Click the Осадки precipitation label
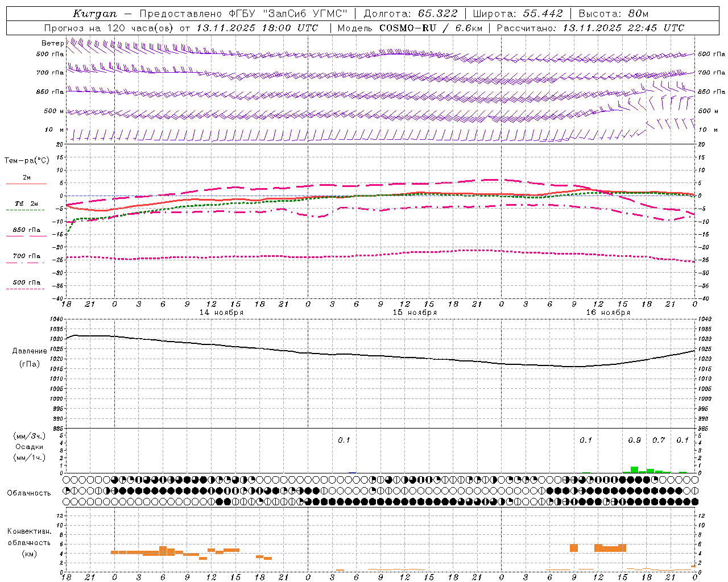Viewport: 728px width, 582px height. pyautogui.click(x=30, y=447)
